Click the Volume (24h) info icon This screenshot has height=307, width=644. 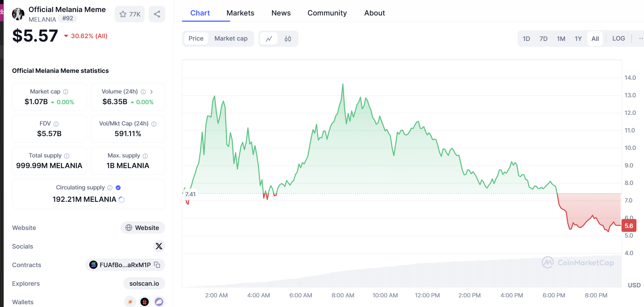pyautogui.click(x=143, y=92)
